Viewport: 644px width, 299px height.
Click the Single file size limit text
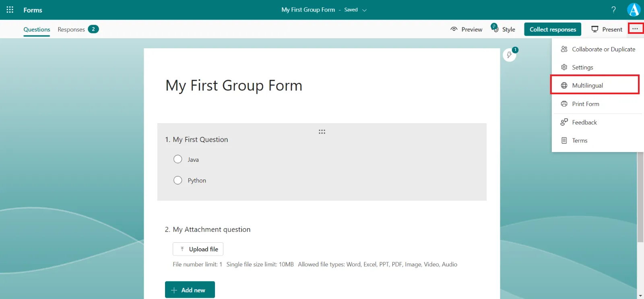click(x=260, y=264)
